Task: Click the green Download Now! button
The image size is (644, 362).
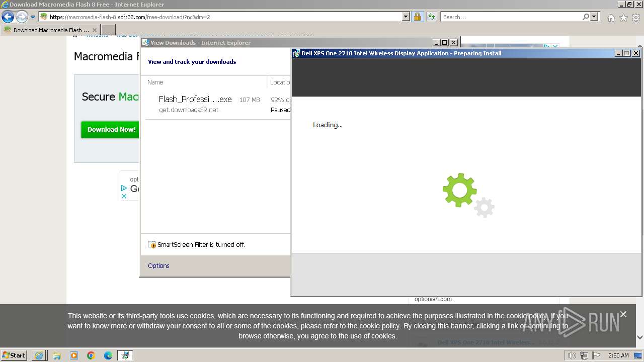Action: [111, 129]
